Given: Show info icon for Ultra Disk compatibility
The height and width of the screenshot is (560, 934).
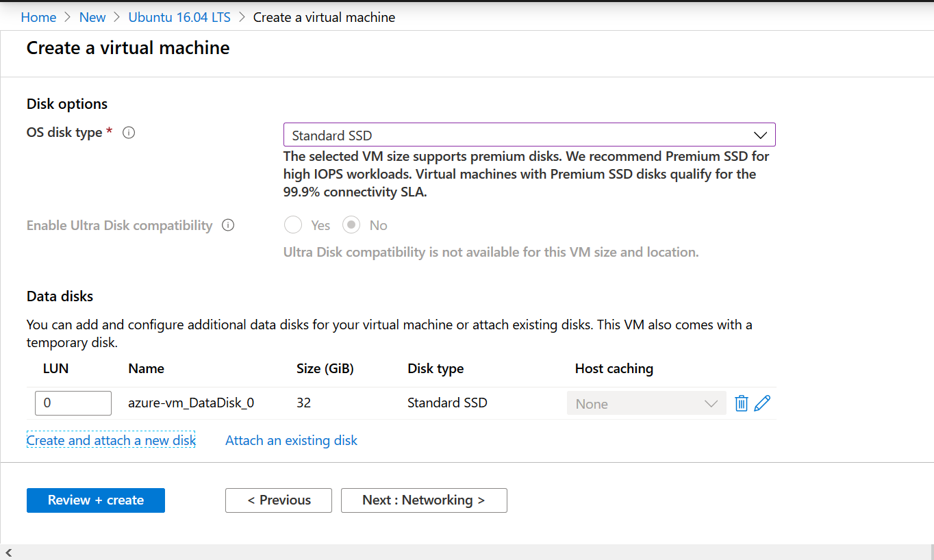Looking at the screenshot, I should 229,225.
